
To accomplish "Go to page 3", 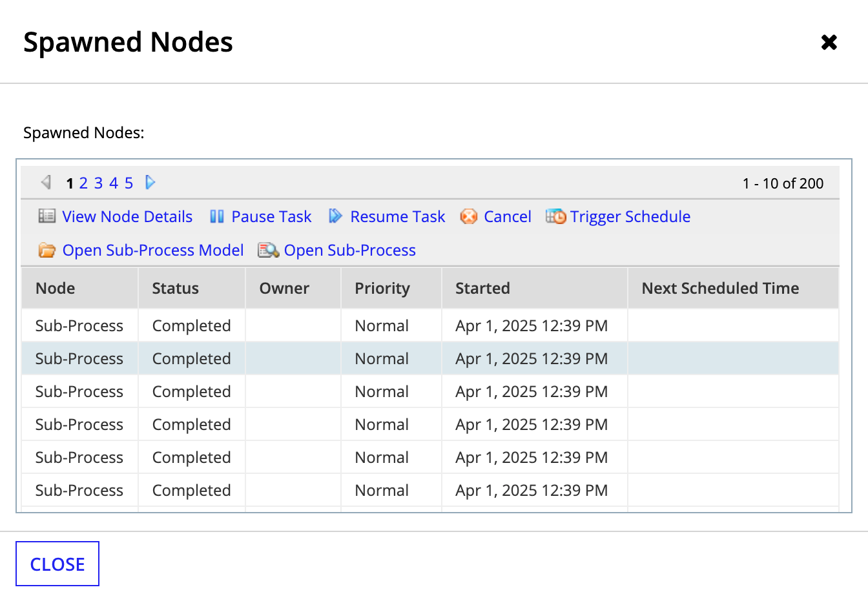I will pos(98,183).
